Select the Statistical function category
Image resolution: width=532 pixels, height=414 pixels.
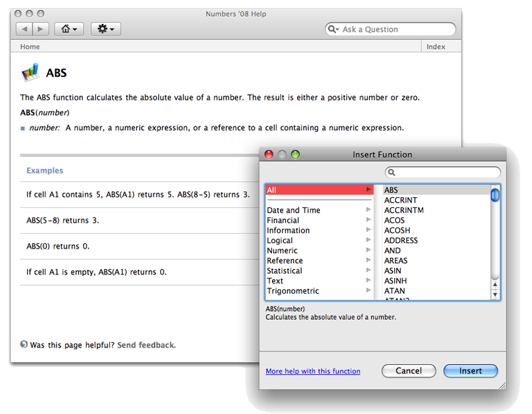(319, 271)
